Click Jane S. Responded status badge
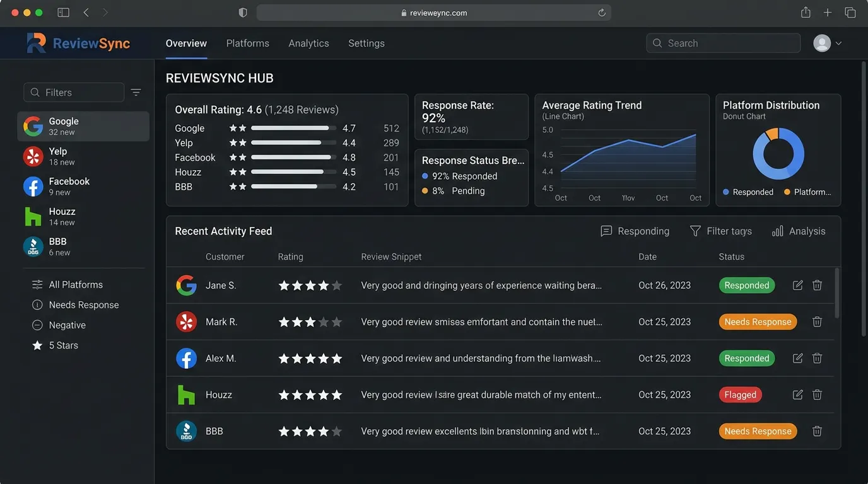This screenshot has width=868, height=484. point(747,285)
